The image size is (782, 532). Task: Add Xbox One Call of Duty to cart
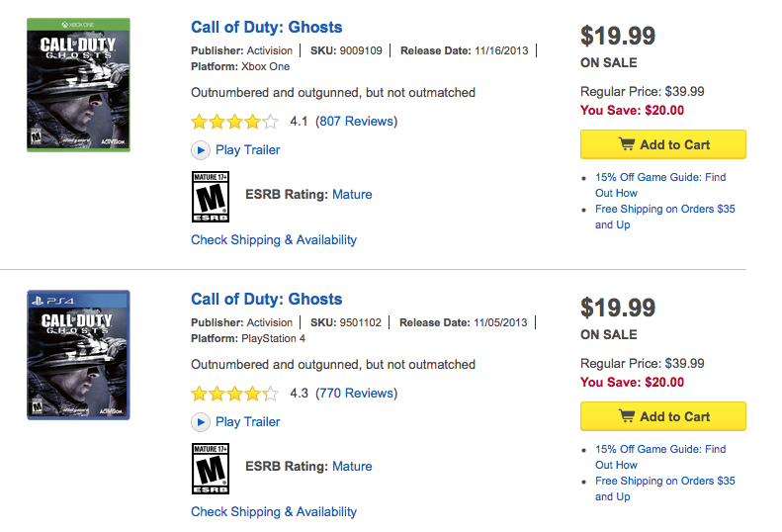[x=662, y=144]
